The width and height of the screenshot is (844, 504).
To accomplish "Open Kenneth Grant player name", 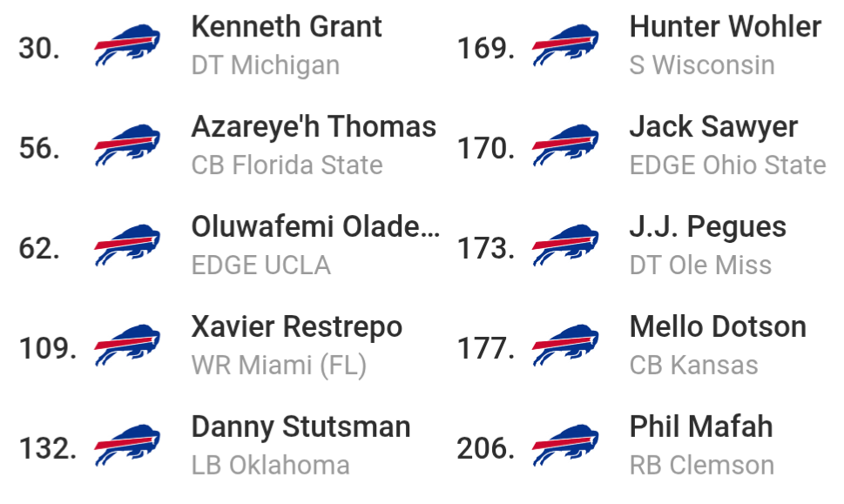I will coord(287,26).
